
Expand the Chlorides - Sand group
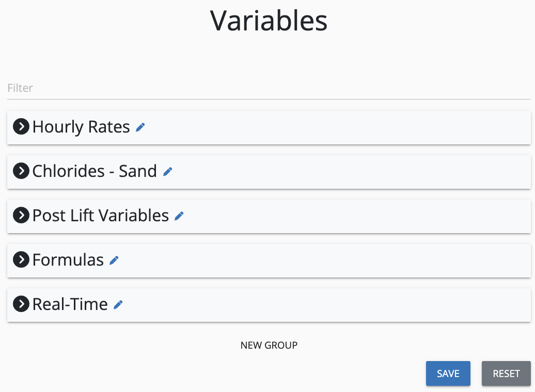click(21, 171)
